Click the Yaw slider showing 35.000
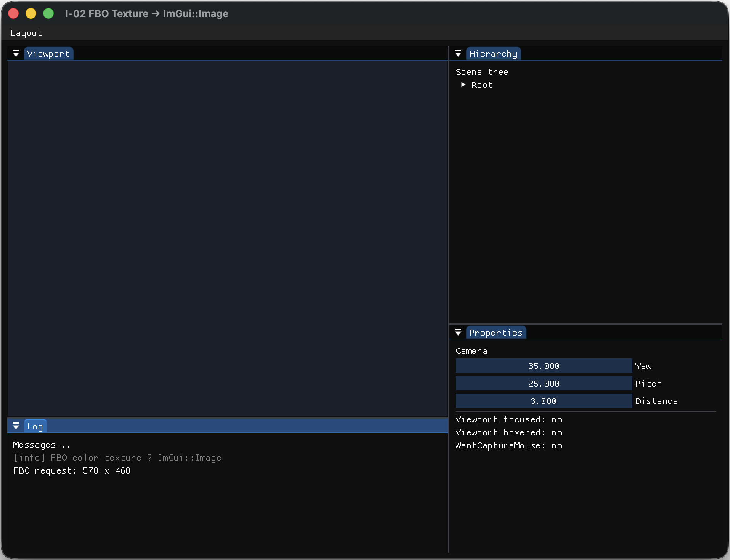This screenshot has width=730, height=560. [x=544, y=366]
